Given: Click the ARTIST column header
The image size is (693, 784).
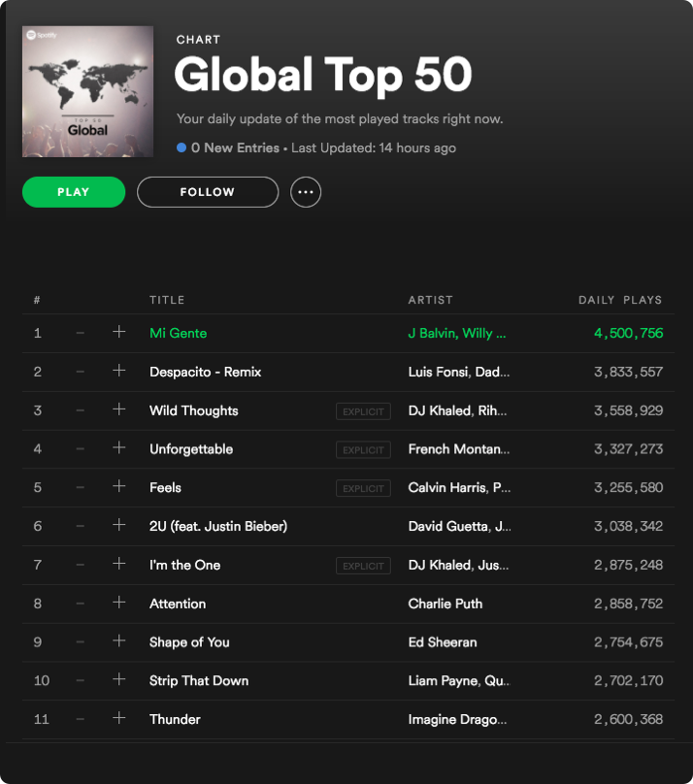Looking at the screenshot, I should point(431,300).
